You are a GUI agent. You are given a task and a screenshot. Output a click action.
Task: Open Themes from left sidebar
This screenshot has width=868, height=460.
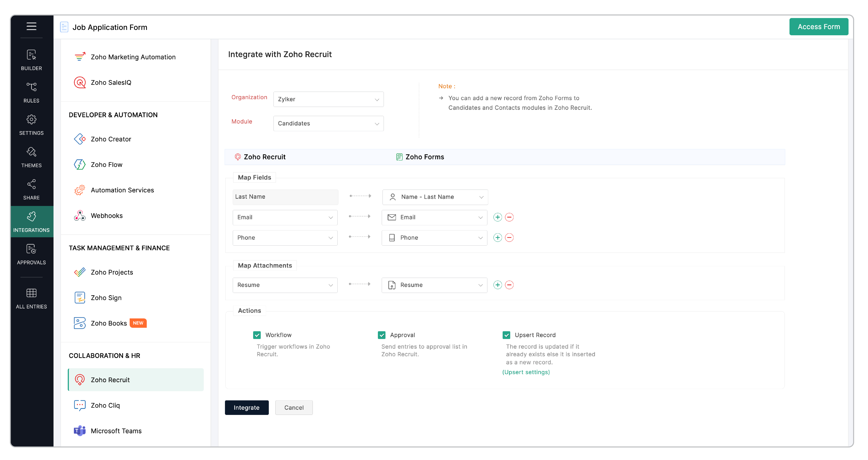pos(31,157)
